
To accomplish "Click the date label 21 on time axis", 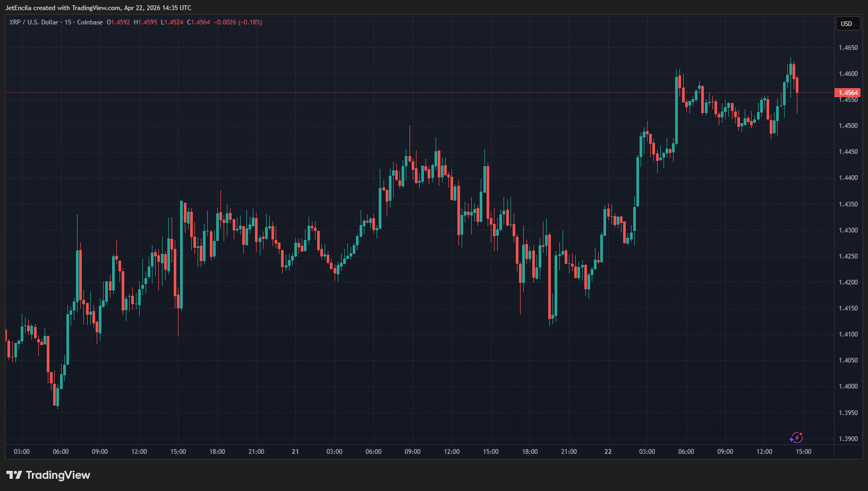I will [x=295, y=452].
